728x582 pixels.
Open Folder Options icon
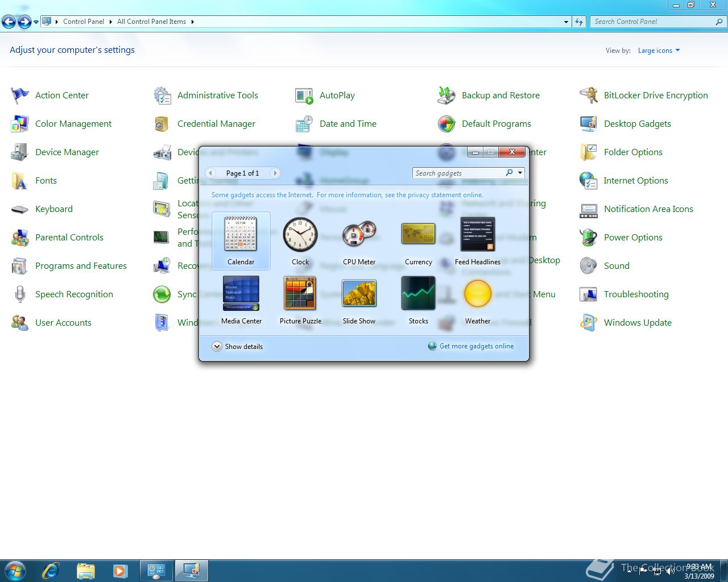point(589,152)
